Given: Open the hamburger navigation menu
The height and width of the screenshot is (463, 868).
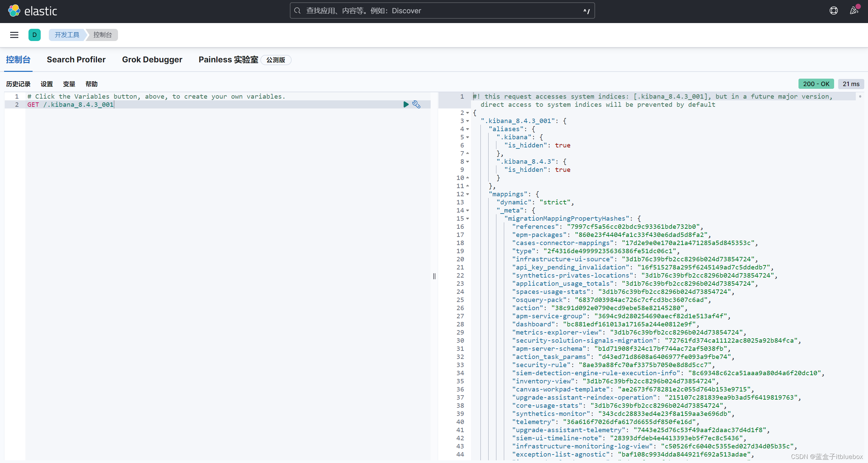Looking at the screenshot, I should click(14, 35).
